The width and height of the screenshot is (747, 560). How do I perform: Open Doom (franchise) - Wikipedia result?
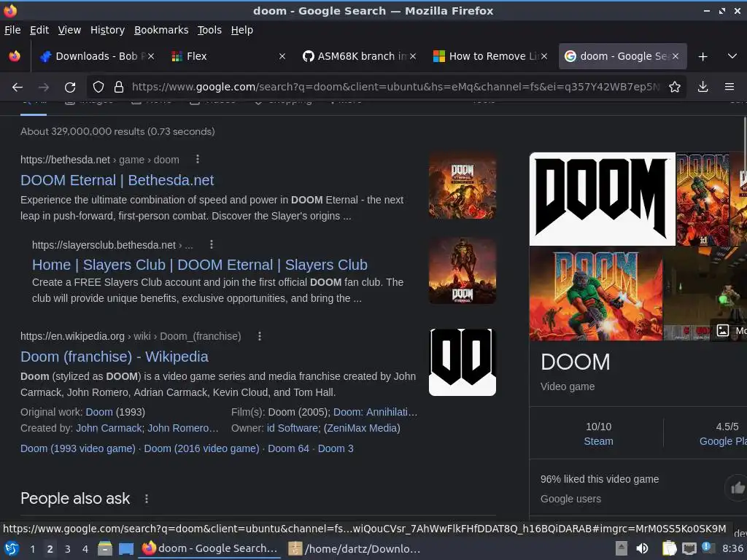[x=115, y=357]
